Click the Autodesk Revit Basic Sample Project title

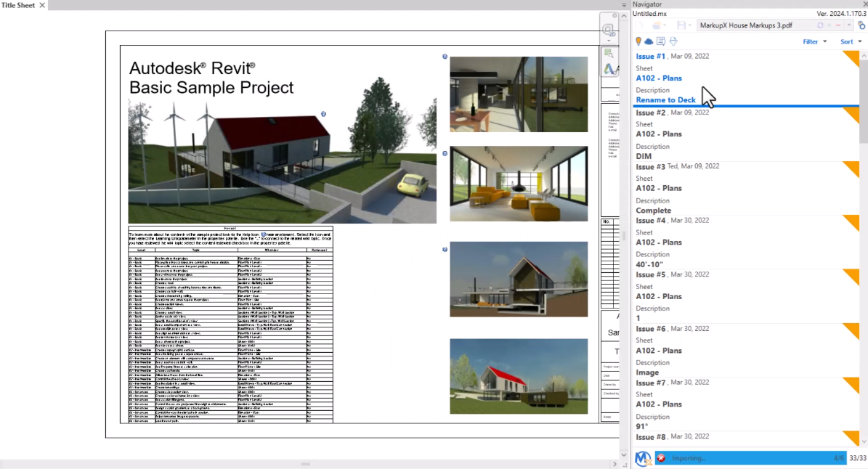(211, 78)
